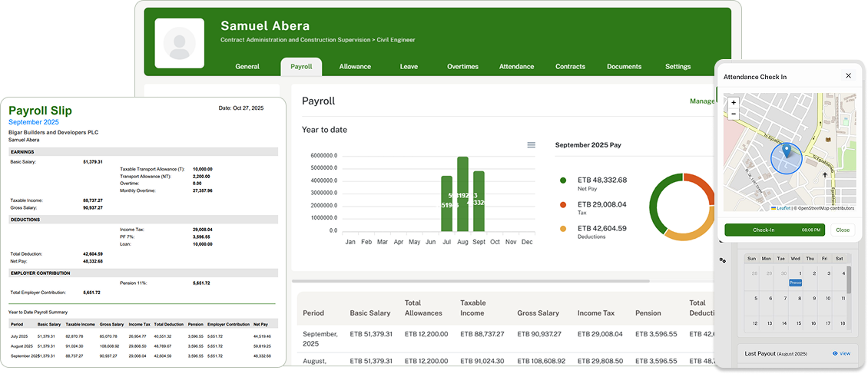Click the Pension column header in table
The image size is (868, 374).
click(x=648, y=313)
